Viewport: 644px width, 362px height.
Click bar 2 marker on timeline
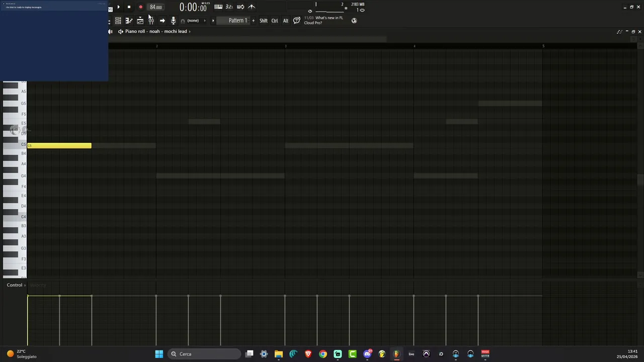point(156,46)
